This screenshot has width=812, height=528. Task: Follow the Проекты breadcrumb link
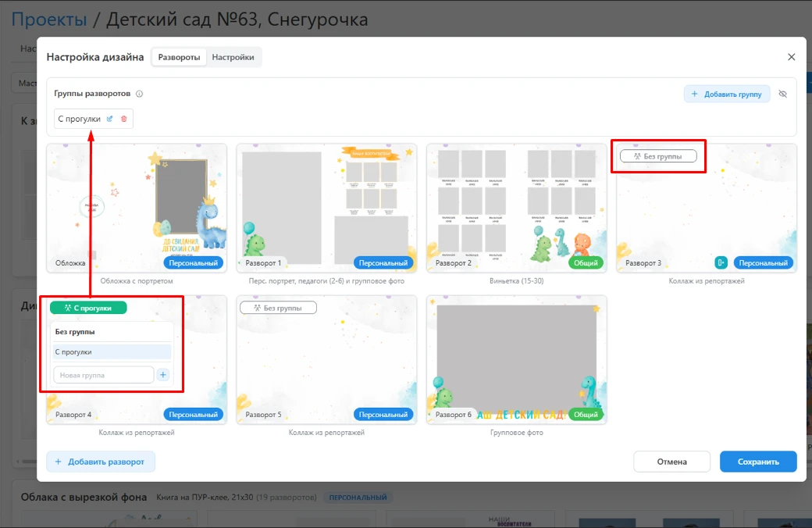pyautogui.click(x=49, y=20)
